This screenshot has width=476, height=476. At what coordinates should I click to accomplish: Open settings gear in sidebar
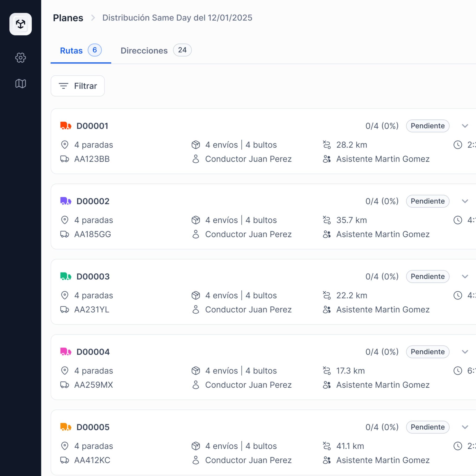(20, 58)
